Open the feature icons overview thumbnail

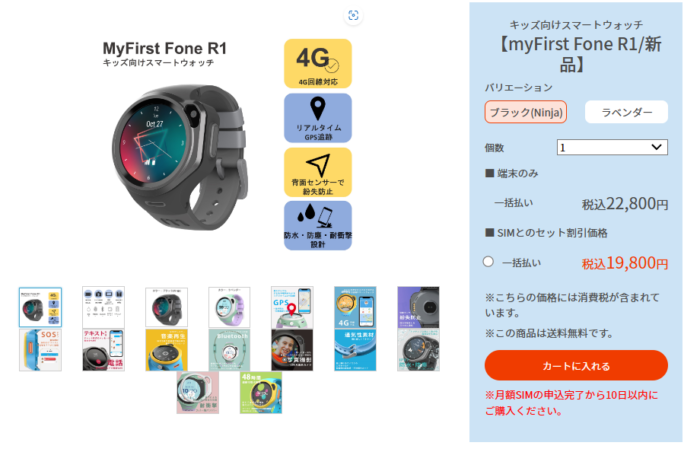point(104,307)
